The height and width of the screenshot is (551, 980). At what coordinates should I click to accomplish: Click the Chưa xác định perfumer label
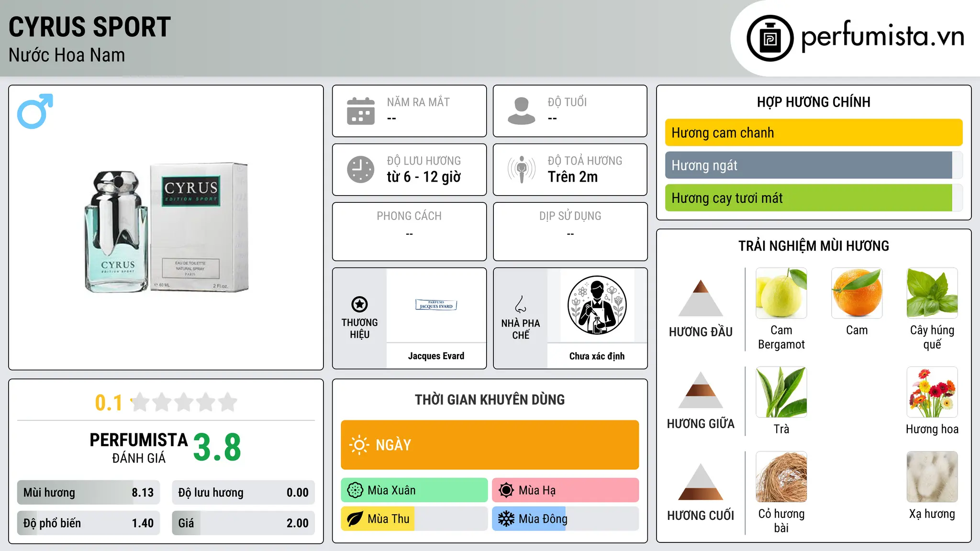point(597,356)
